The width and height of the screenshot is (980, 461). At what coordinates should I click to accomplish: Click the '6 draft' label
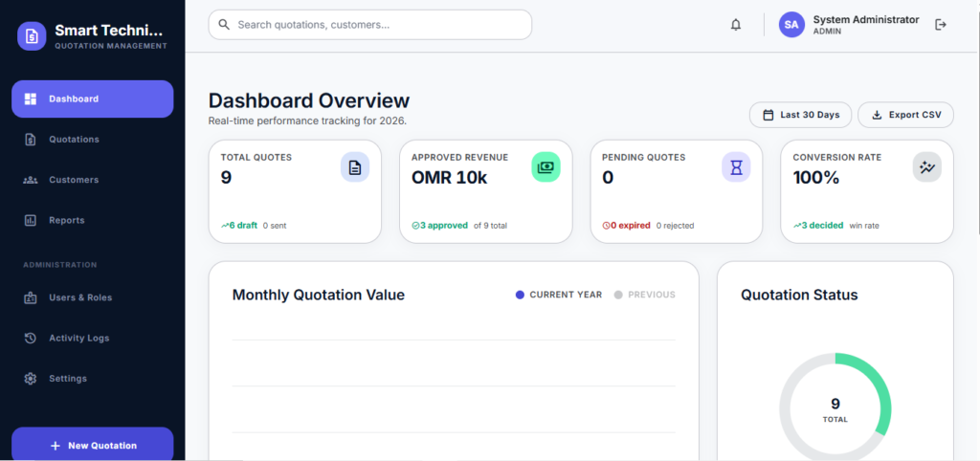click(x=243, y=226)
